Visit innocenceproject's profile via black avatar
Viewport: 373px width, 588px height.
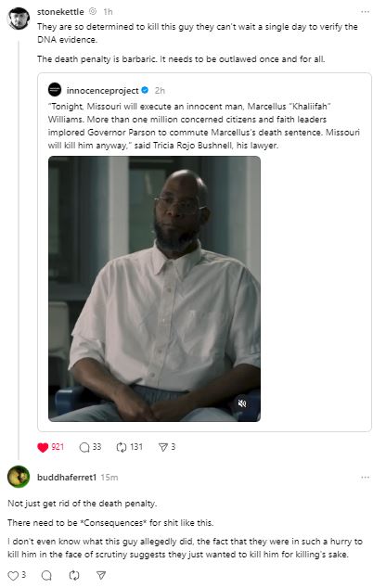pyautogui.click(x=55, y=90)
